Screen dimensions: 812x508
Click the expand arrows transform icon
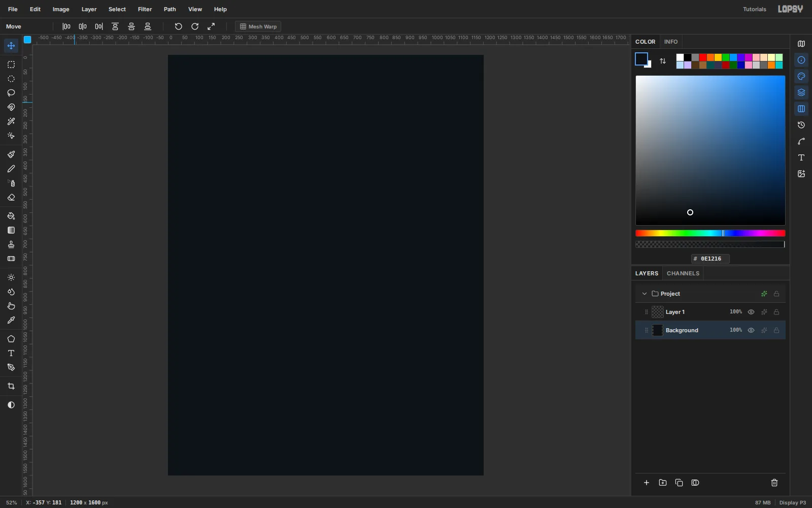(211, 26)
